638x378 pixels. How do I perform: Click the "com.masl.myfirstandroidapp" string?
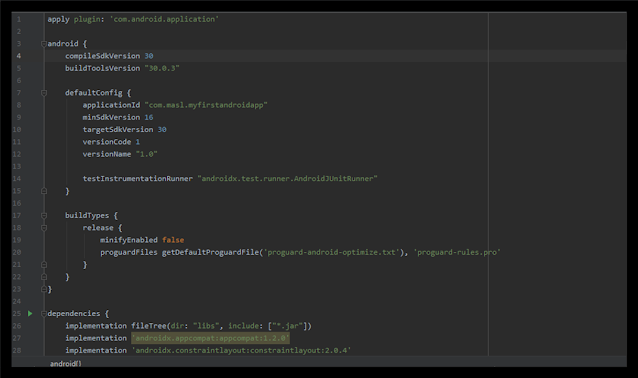(206, 105)
